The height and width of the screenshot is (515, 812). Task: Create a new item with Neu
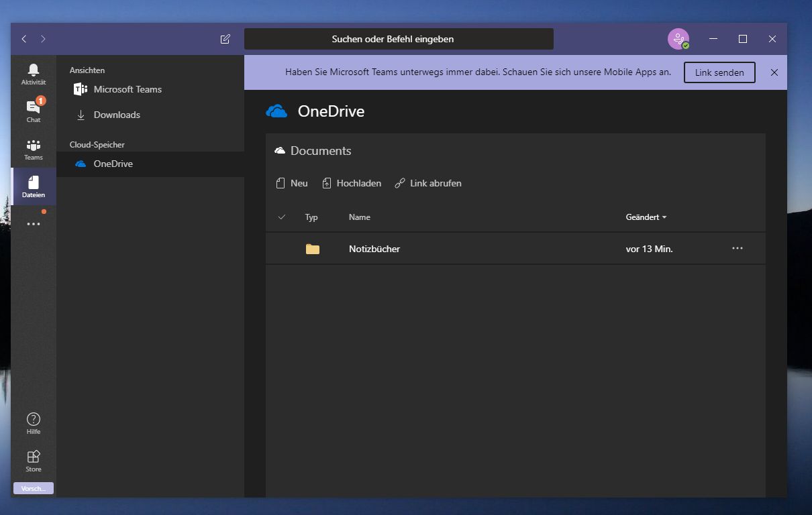292,183
